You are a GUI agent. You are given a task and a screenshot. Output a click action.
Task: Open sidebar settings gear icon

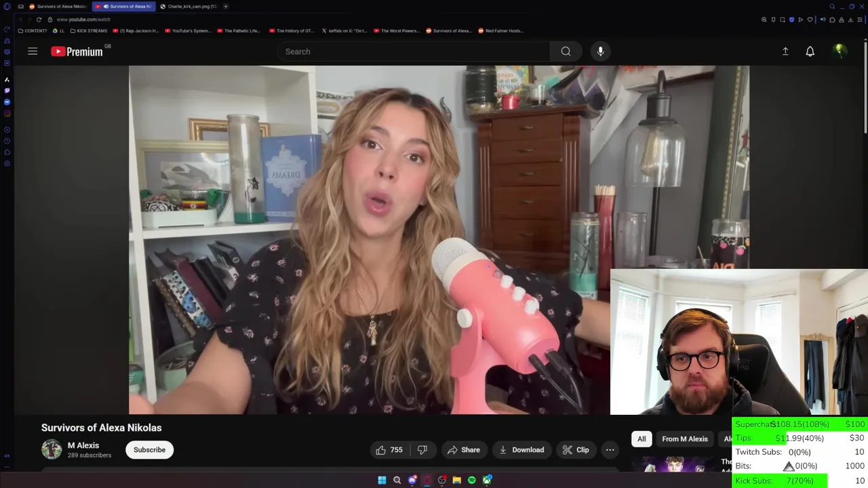[x=7, y=163]
